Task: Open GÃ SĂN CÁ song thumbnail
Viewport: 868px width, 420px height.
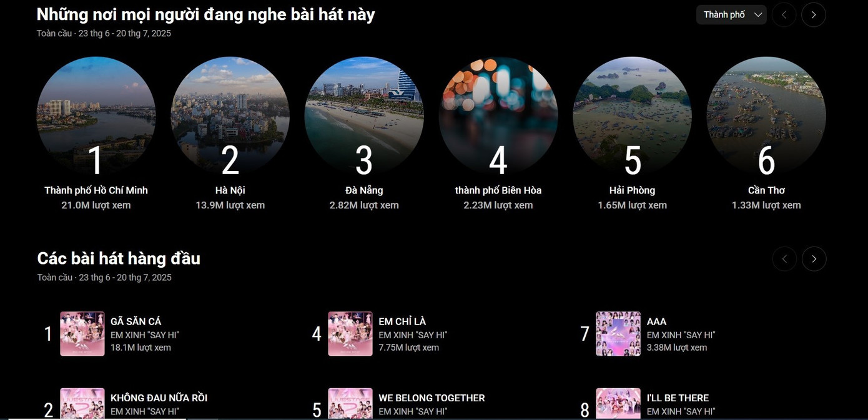Action: (x=82, y=334)
